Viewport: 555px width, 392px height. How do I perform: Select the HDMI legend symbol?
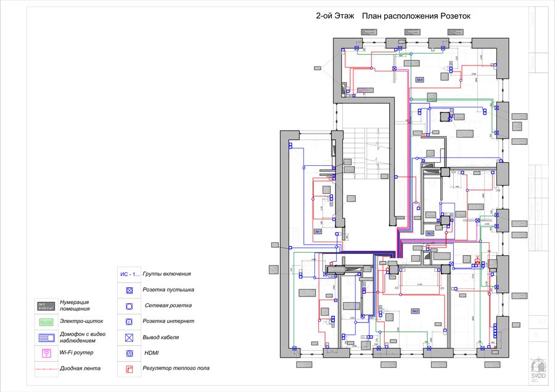pyautogui.click(x=129, y=354)
